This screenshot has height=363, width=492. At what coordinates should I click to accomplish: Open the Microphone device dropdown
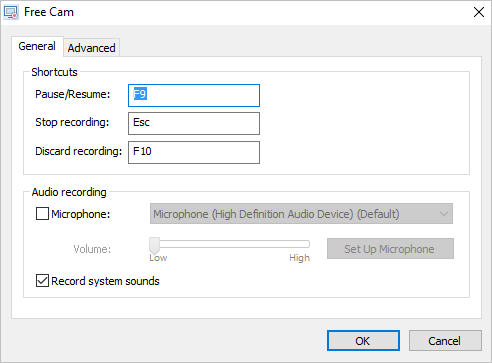tap(301, 214)
